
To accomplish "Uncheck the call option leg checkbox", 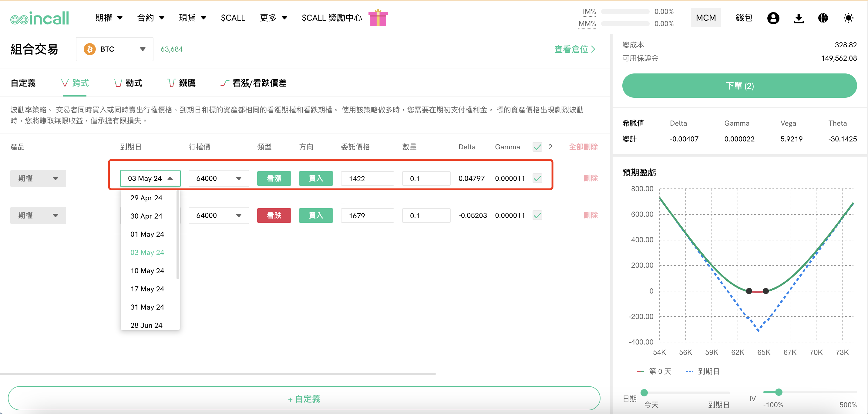I will pos(537,178).
